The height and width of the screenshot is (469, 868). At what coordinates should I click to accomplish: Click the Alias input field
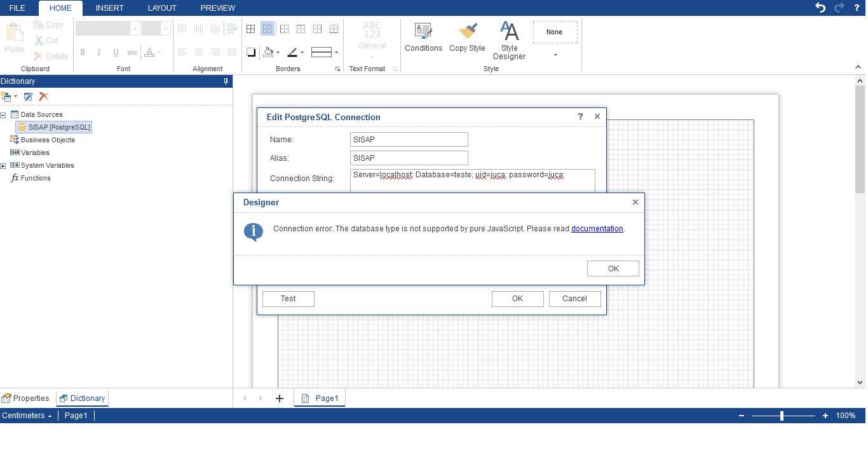(409, 158)
